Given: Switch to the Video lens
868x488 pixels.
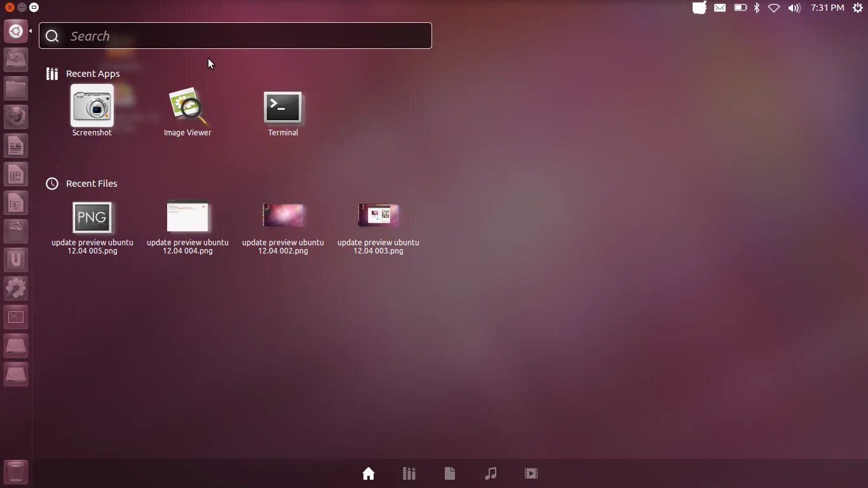Looking at the screenshot, I should [x=531, y=473].
